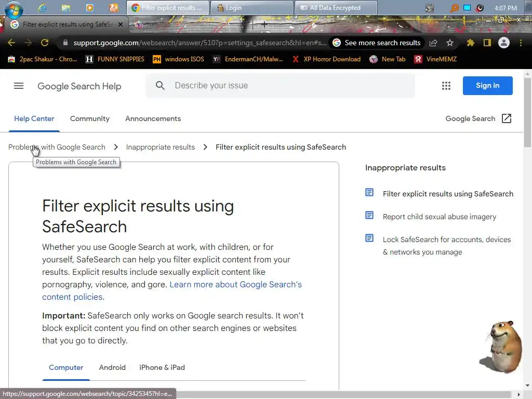Click Google Search open-in-new icon
The height and width of the screenshot is (399, 532).
[507, 118]
